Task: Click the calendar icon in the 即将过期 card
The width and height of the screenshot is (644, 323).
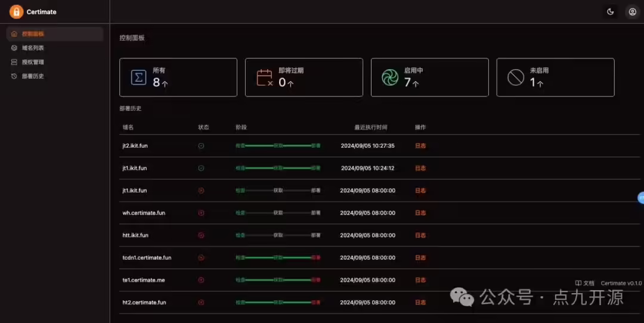Action: pos(265,77)
